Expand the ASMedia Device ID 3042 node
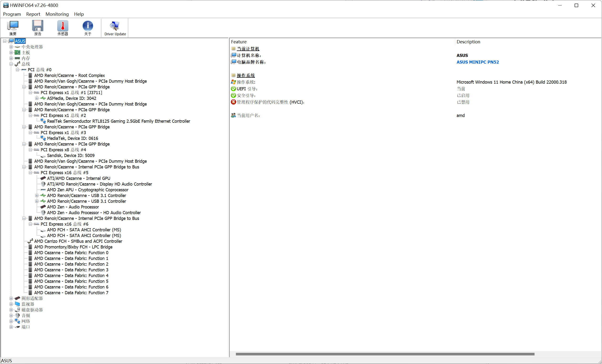 pos(37,98)
